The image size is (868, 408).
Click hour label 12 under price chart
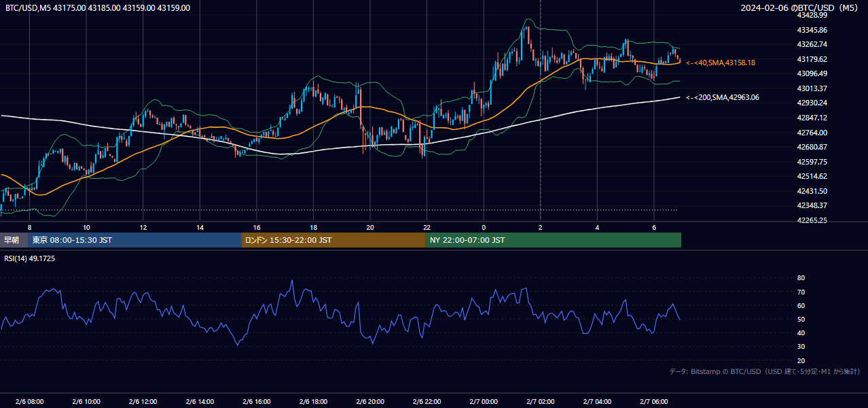tap(143, 227)
